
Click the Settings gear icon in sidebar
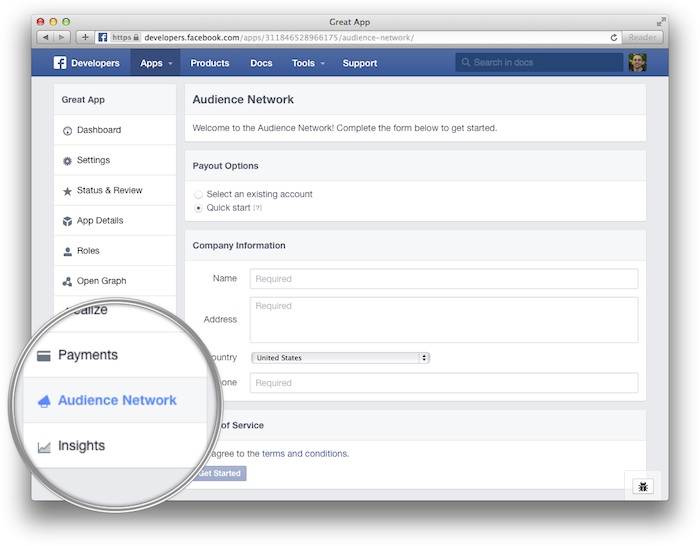pos(67,161)
